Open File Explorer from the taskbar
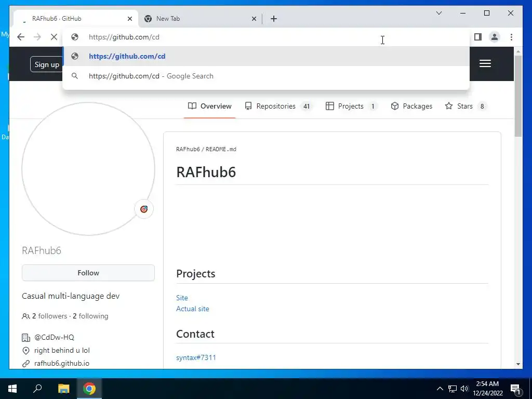532x399 pixels. point(63,389)
